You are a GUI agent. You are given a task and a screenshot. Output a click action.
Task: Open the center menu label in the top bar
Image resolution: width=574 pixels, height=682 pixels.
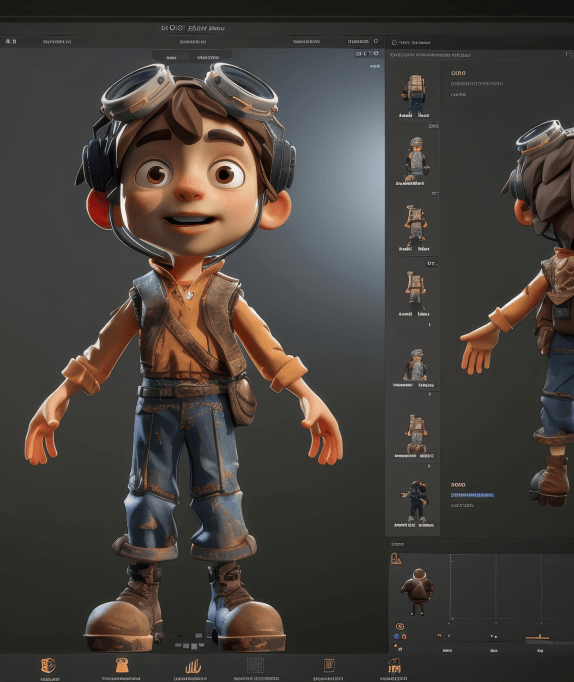193,42
